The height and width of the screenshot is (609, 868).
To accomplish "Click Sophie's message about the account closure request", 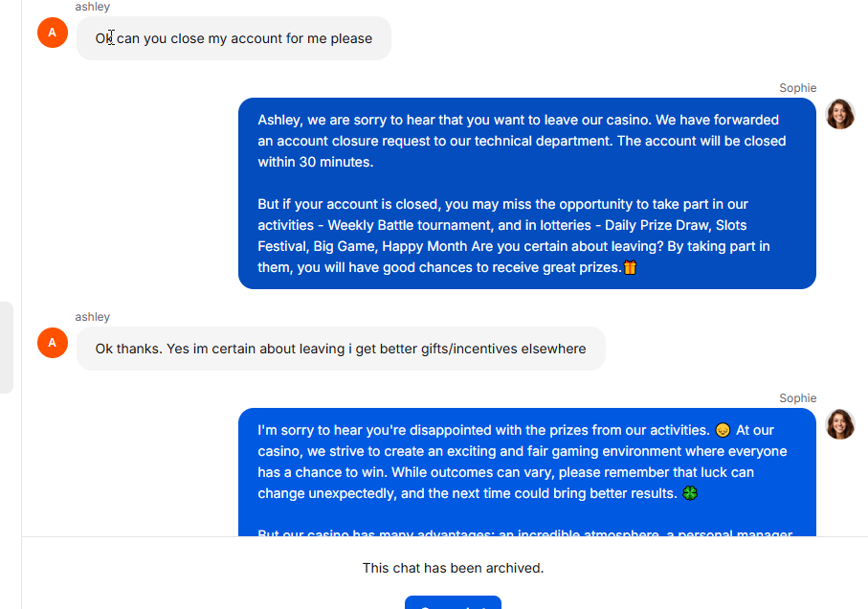I will [527, 193].
